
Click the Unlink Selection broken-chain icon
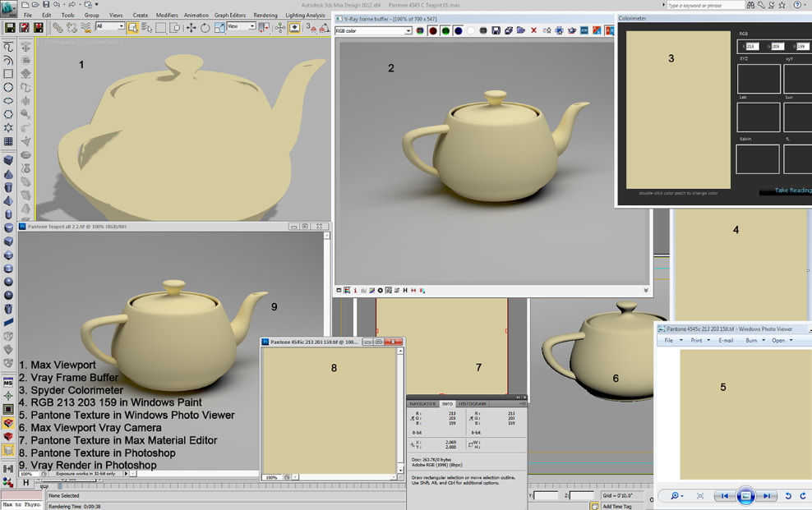point(72,27)
